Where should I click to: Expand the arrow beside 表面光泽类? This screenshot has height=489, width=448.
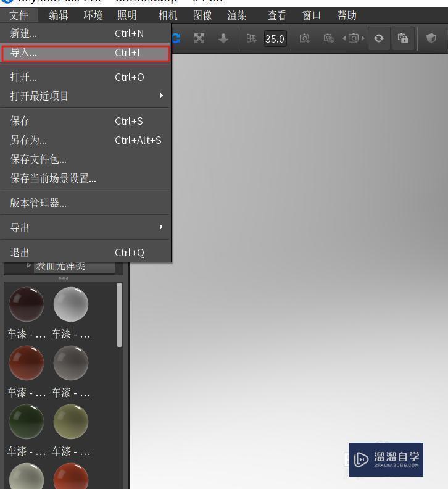point(28,265)
